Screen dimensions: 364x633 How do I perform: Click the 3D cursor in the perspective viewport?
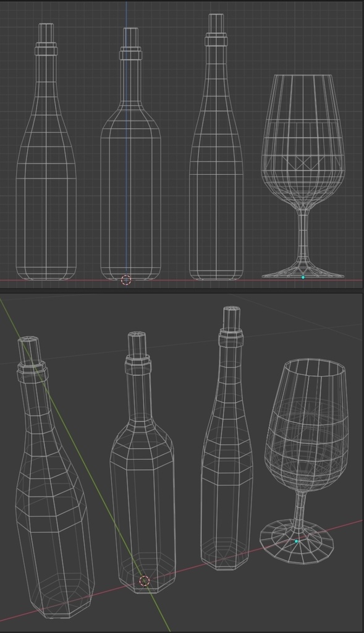(145, 581)
